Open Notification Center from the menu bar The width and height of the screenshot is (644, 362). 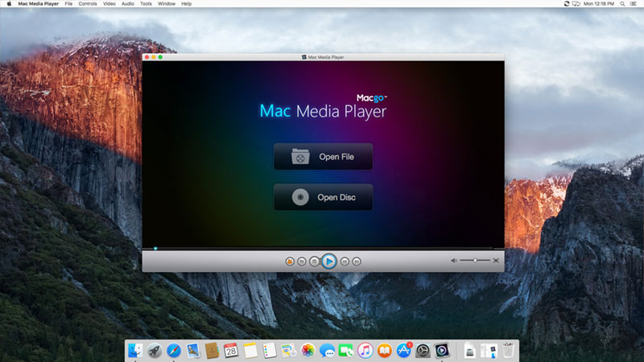[x=634, y=4]
